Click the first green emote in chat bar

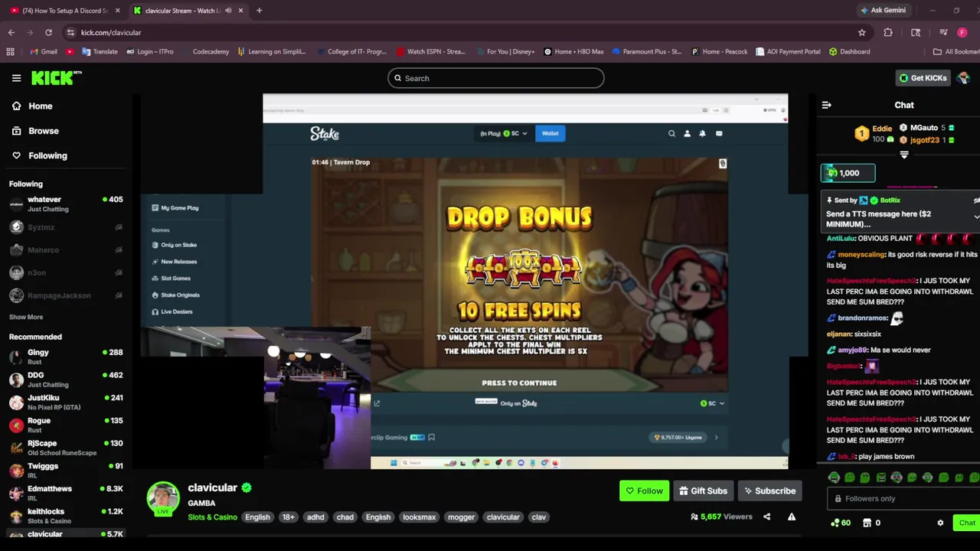pos(835,478)
